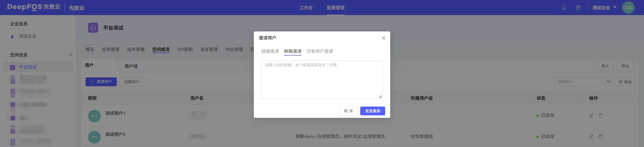Open the 配置管理 top menu
Screen dimensions: 644x147
[x=336, y=8]
